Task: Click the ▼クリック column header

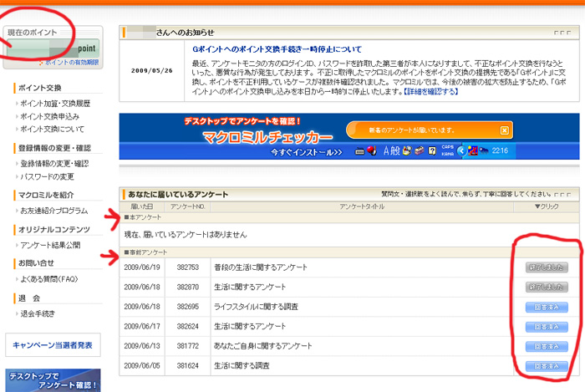Action: point(547,206)
